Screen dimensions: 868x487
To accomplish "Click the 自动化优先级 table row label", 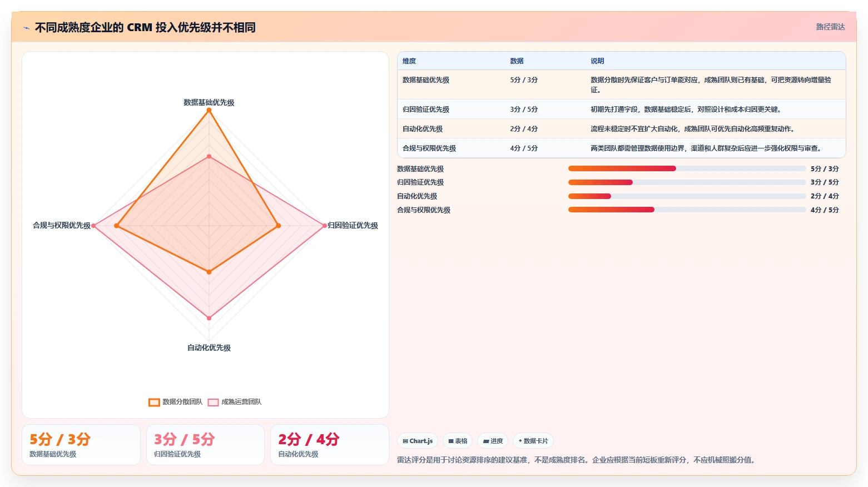I will [x=423, y=129].
